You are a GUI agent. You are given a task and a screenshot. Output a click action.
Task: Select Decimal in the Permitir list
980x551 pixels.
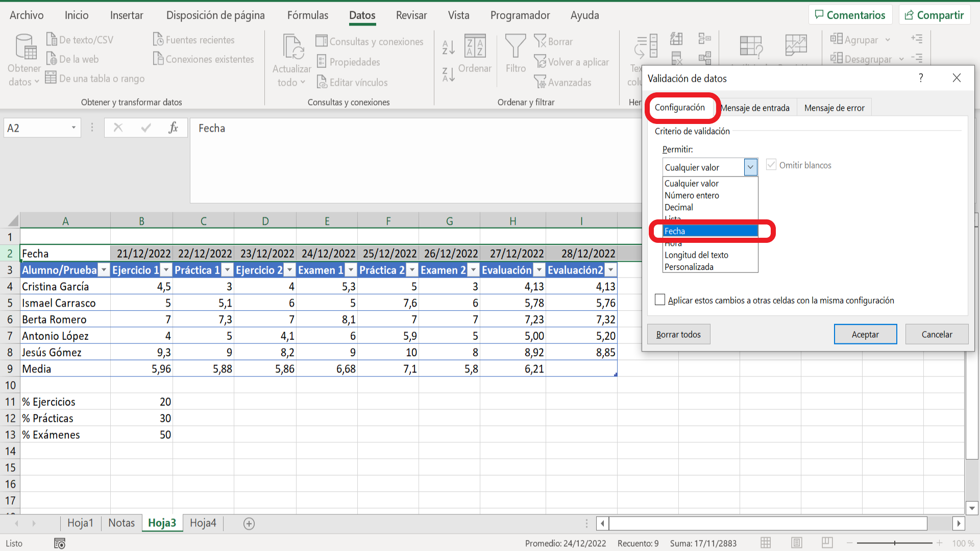pyautogui.click(x=710, y=207)
